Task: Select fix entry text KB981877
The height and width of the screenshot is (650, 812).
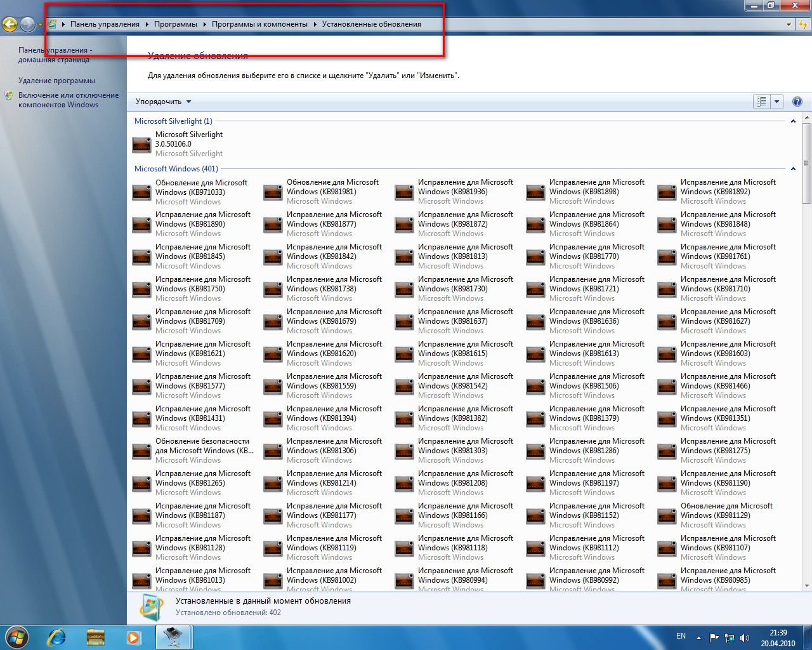Action: tap(334, 219)
